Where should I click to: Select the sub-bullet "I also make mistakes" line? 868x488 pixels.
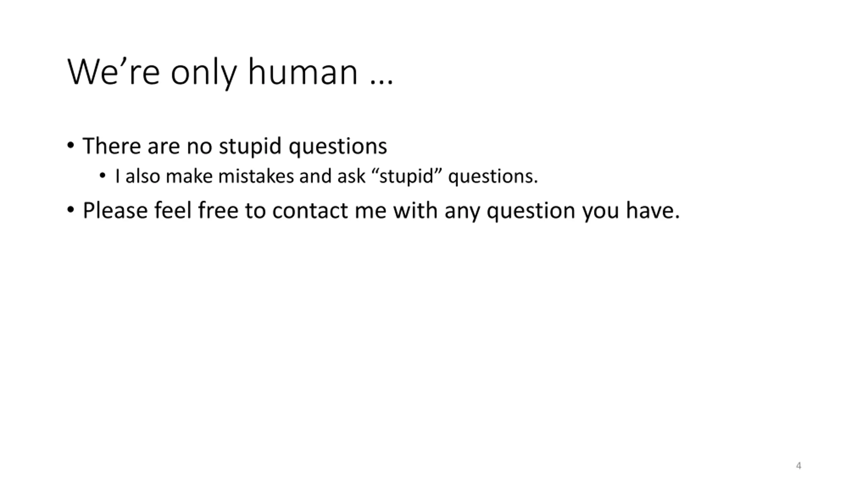click(x=327, y=177)
